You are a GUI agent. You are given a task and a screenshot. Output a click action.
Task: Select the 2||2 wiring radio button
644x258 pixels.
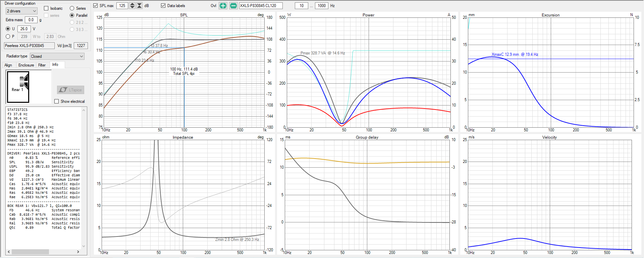(x=72, y=23)
